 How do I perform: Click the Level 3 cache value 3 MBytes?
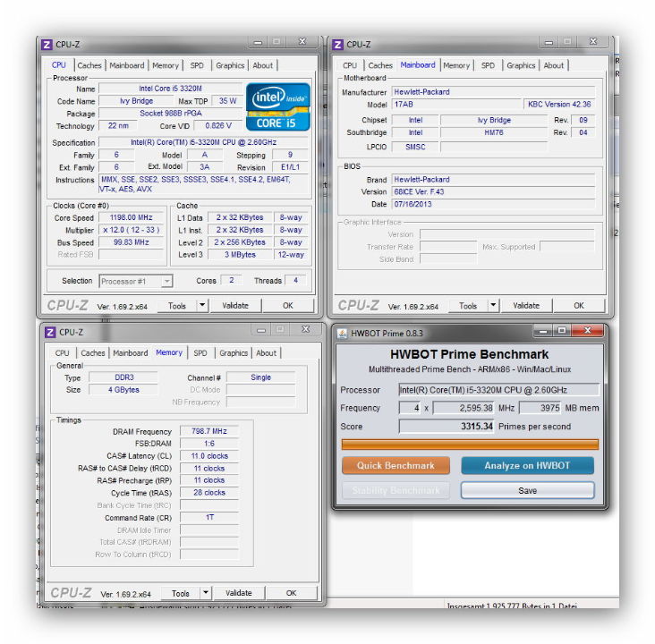240,254
